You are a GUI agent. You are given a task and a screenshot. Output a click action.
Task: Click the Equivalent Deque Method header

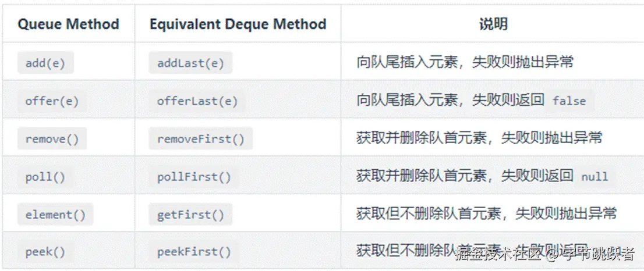(238, 24)
